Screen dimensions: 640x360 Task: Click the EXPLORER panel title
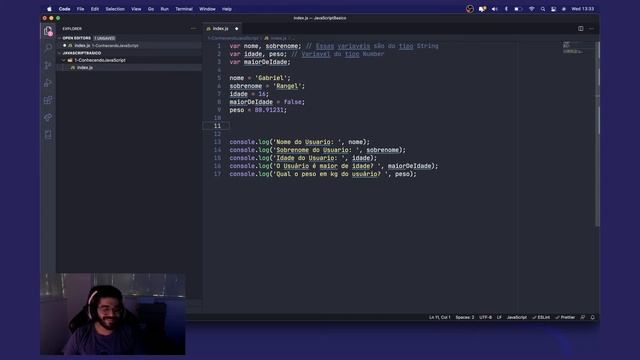point(72,29)
